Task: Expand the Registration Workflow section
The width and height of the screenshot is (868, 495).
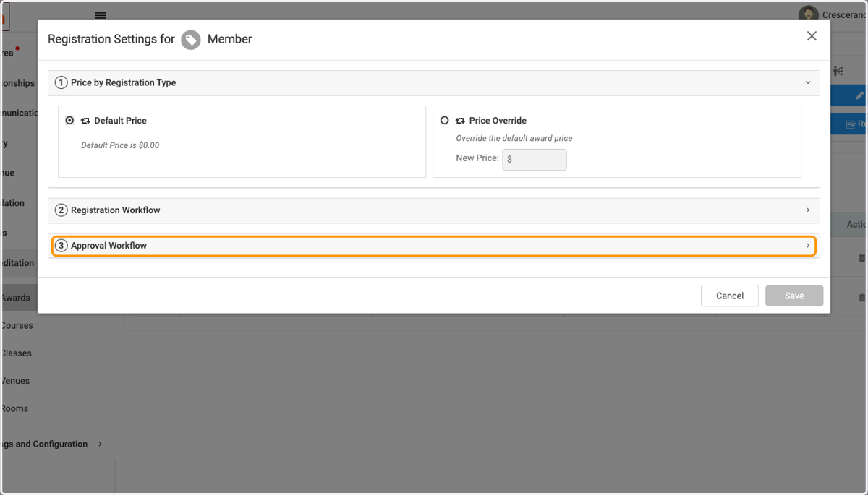Action: tap(434, 210)
